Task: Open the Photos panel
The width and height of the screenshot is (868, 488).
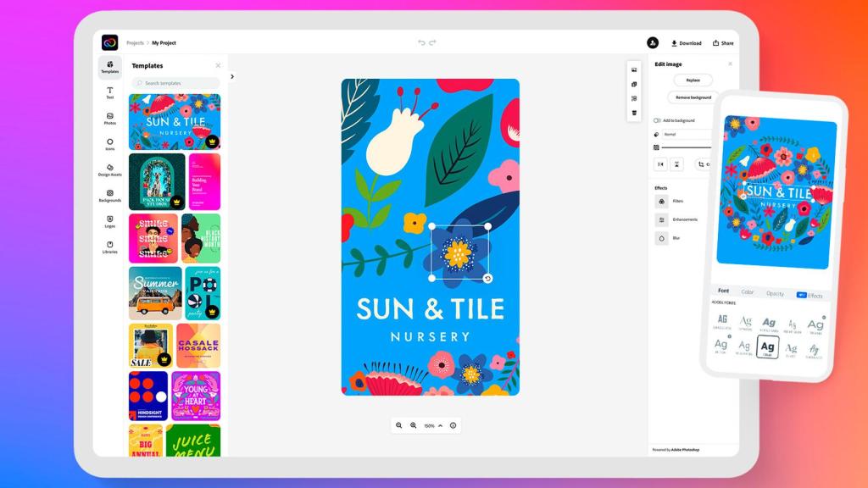Action: (109, 119)
